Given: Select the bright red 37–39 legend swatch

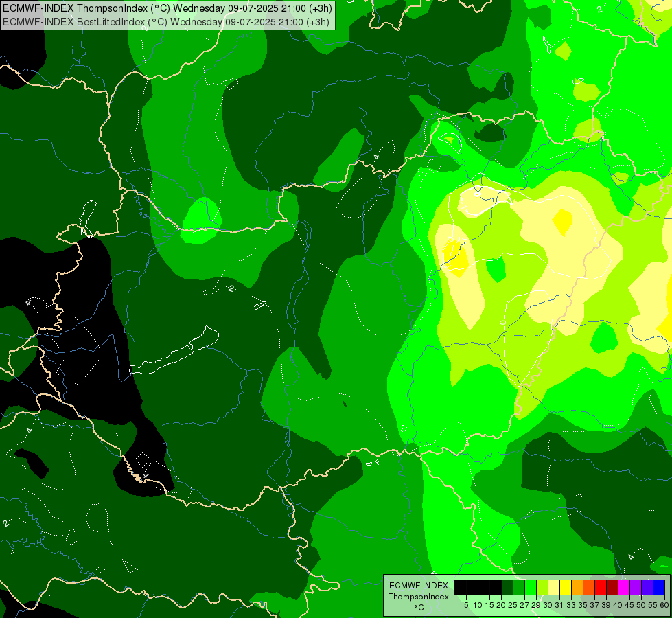Looking at the screenshot, I should (x=601, y=587).
